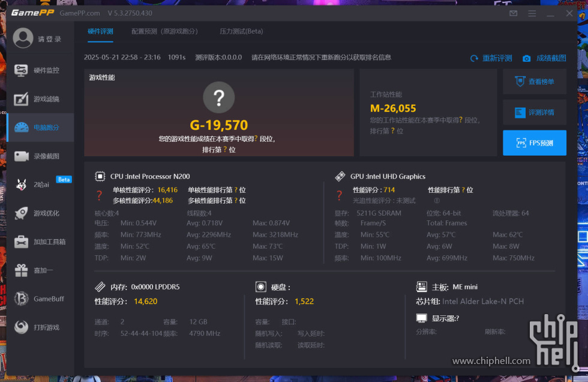This screenshot has width=588, height=382.
Task: Open 游戏优化 game optimization in sidebar
Action: (x=41, y=213)
